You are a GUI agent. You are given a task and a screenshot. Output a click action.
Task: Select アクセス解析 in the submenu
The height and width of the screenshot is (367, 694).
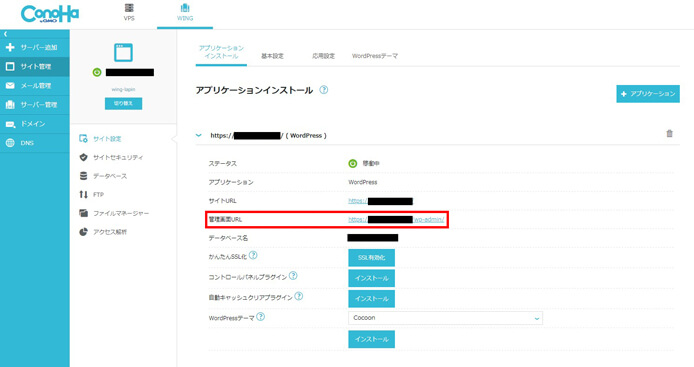coord(110,232)
